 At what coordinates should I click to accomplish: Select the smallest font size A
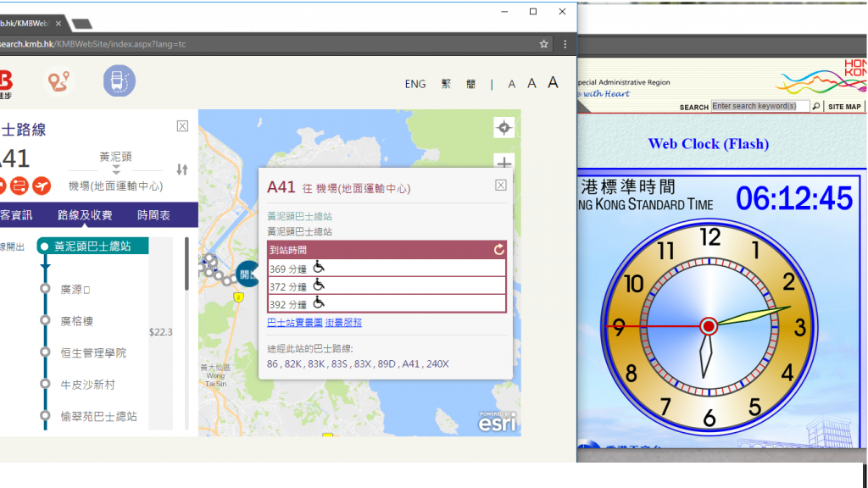pos(511,84)
